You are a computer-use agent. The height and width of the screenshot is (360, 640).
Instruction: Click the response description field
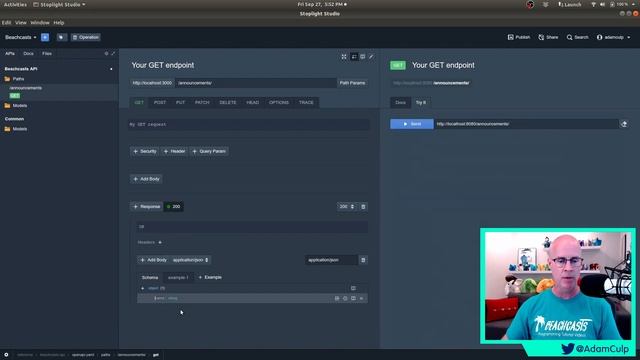252,227
